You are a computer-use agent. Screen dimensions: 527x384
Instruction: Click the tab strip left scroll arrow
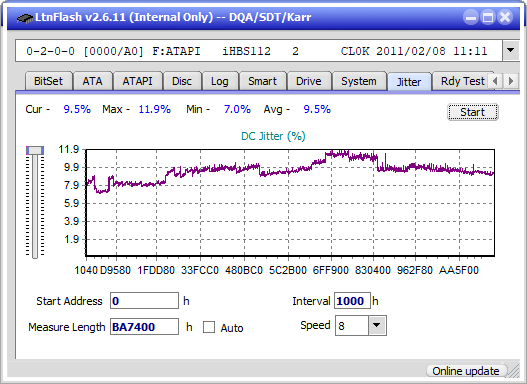[495, 81]
